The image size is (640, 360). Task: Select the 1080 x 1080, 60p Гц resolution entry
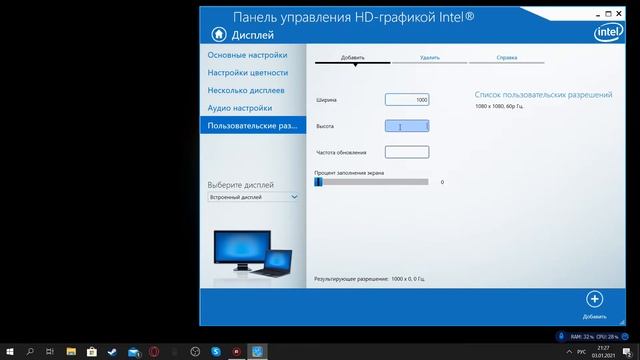499,106
